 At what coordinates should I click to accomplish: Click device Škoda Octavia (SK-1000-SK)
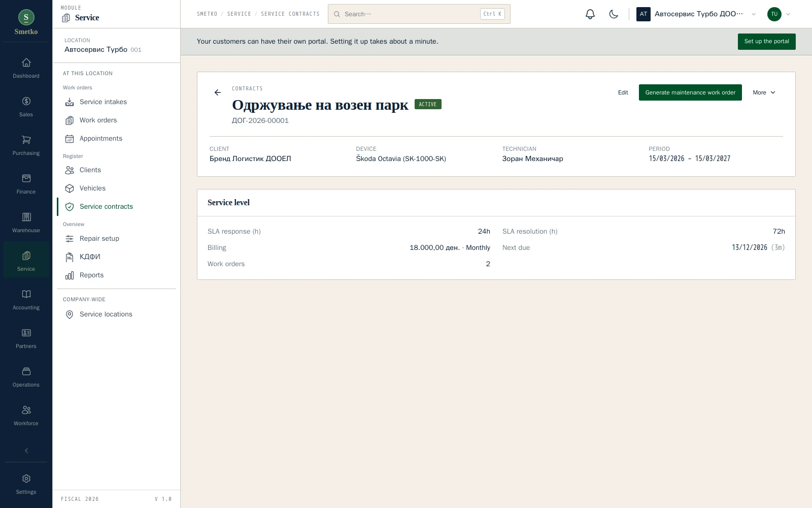(401, 159)
